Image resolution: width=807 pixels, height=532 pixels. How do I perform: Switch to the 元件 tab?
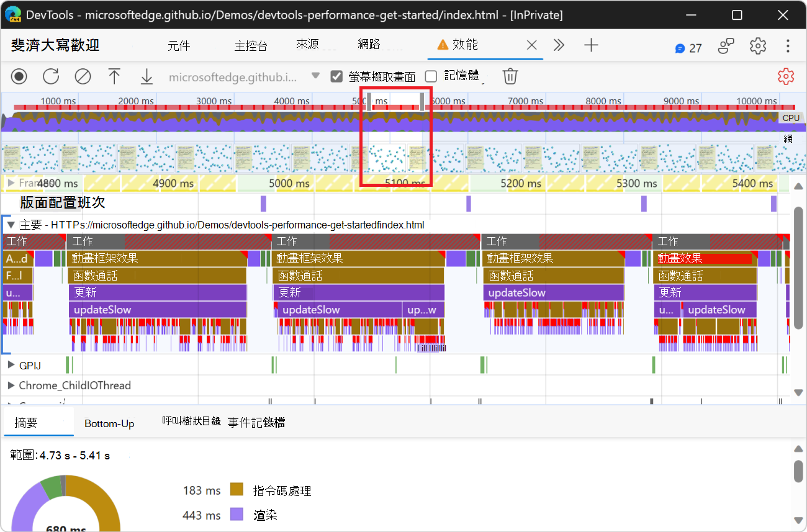tap(179, 46)
